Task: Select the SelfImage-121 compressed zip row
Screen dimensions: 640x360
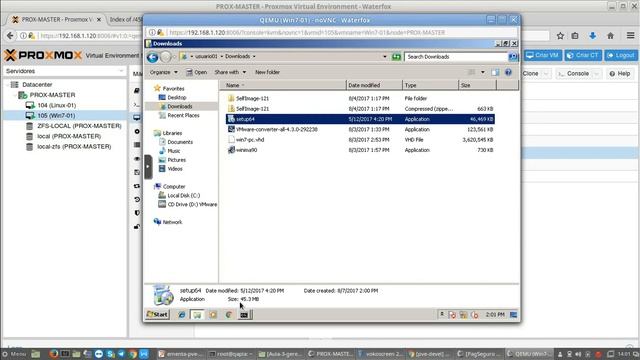Action: point(360,109)
